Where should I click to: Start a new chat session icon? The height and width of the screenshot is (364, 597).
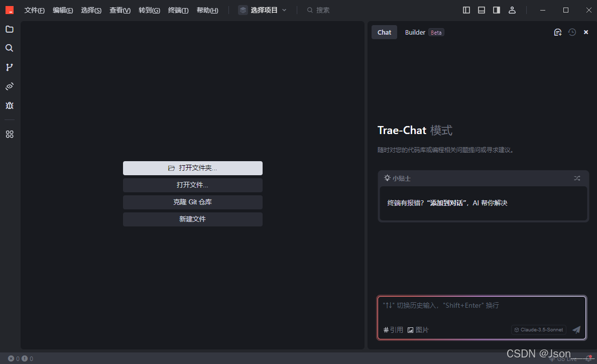(x=558, y=32)
